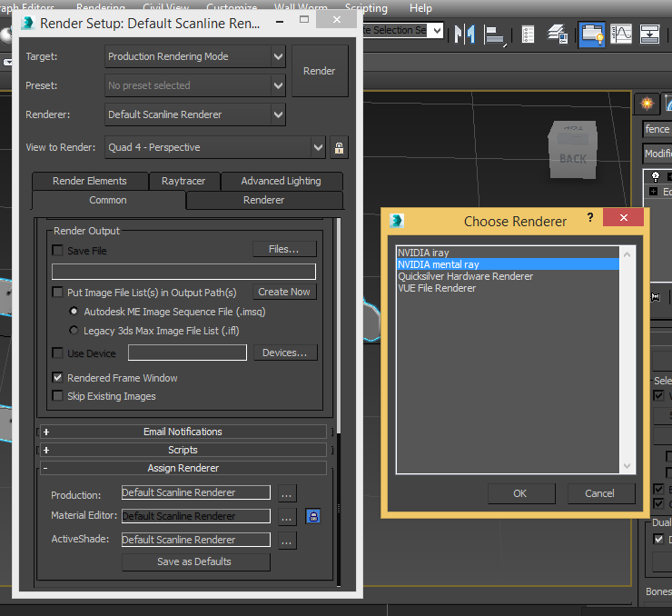Switch to the Render Elements tab
672x616 pixels.
tap(90, 181)
